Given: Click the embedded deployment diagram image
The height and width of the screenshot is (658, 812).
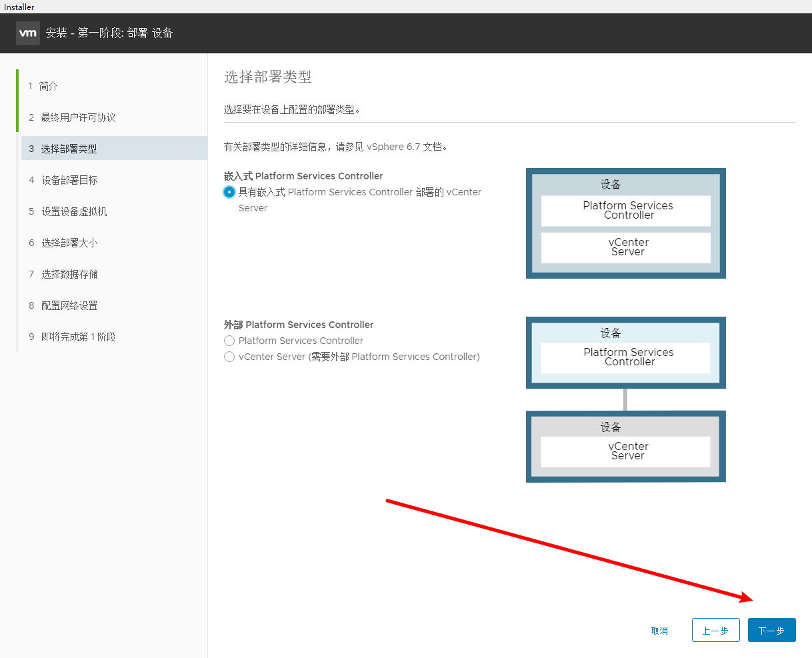Looking at the screenshot, I should (x=625, y=223).
